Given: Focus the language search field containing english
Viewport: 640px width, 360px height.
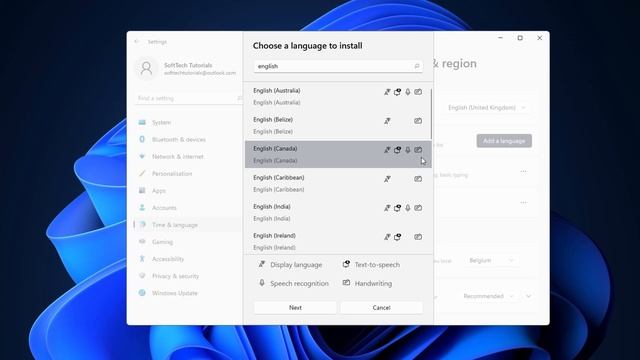Looking at the screenshot, I should point(338,66).
